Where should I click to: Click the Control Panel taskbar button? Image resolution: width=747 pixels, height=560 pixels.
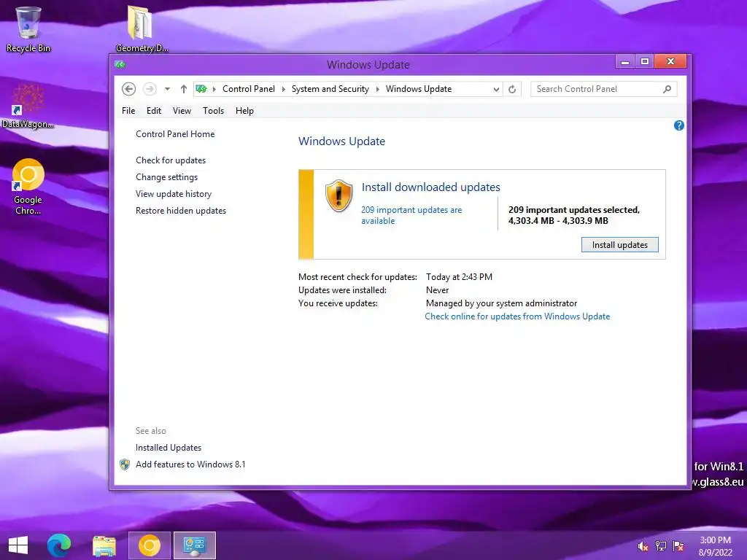[194, 545]
